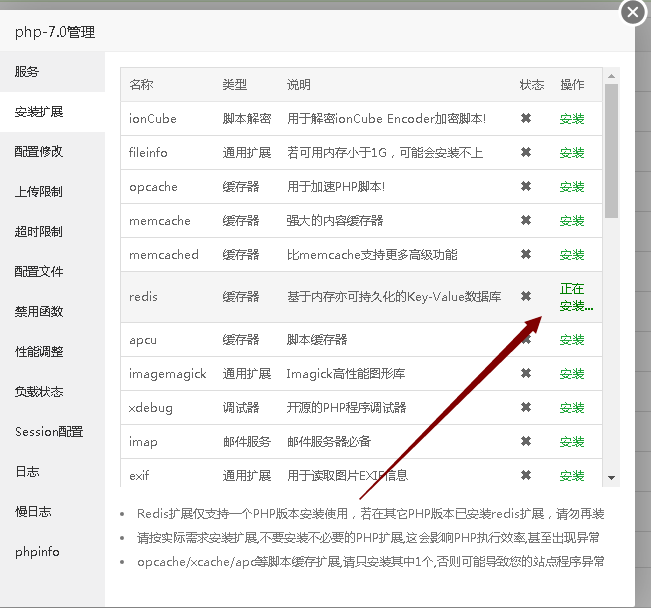Select the 安装扩展 sidebar tab
Screen dimensions: 651x608
pyautogui.click(x=52, y=112)
